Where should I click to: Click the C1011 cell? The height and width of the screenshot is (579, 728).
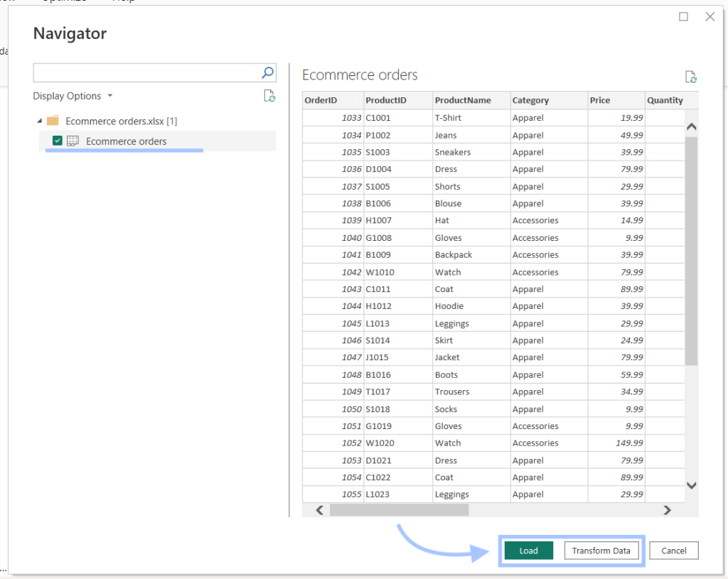(x=398, y=289)
